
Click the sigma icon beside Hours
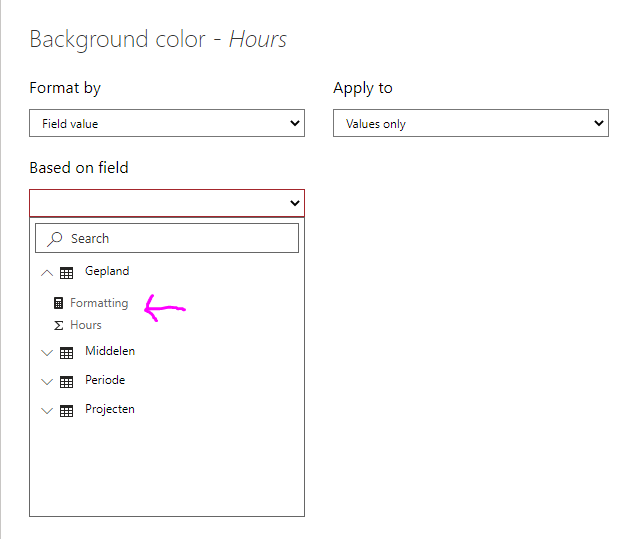click(x=58, y=325)
